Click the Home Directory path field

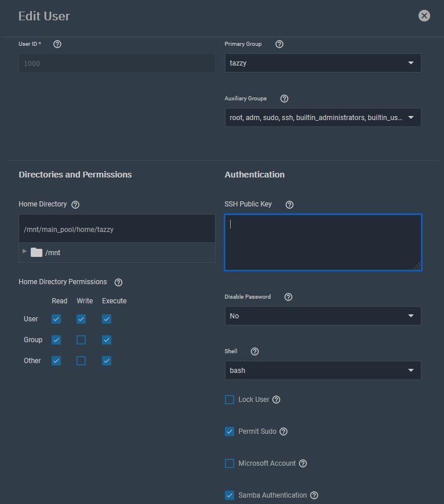point(117,230)
